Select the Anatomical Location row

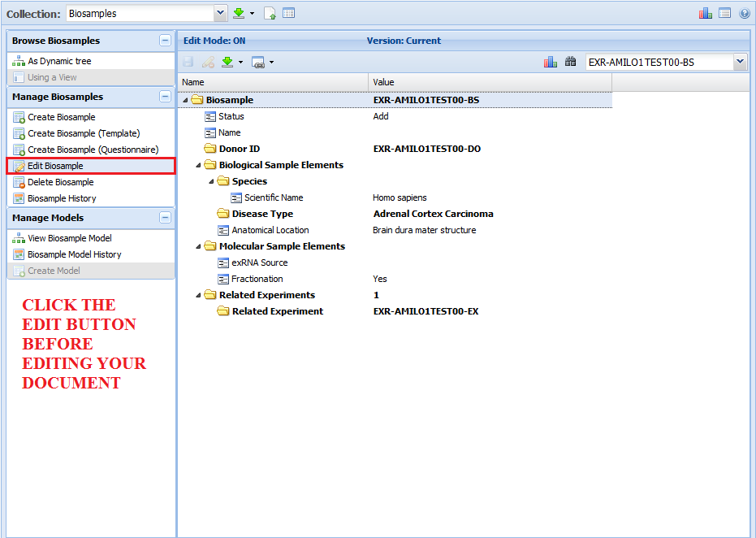[270, 230]
